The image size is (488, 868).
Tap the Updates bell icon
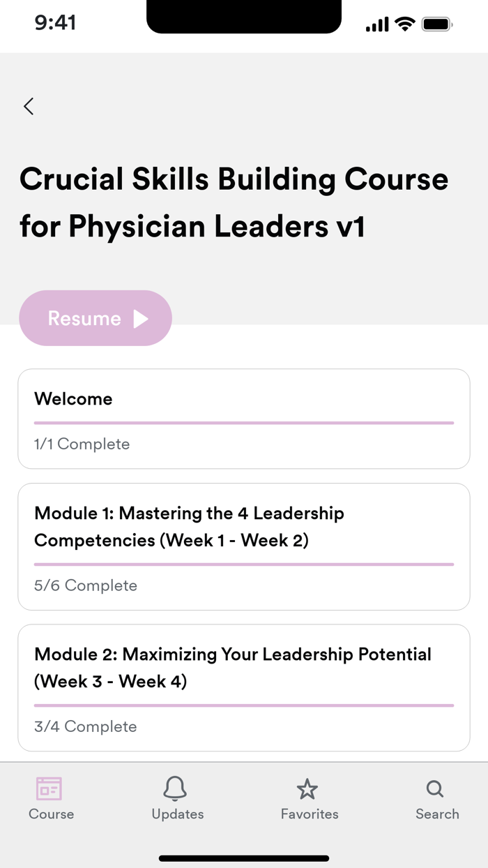point(176,789)
